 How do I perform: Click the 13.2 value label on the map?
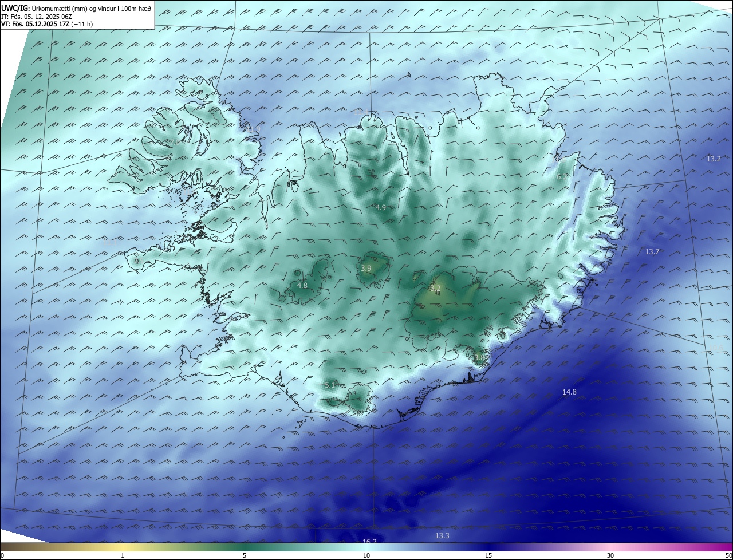(x=714, y=159)
